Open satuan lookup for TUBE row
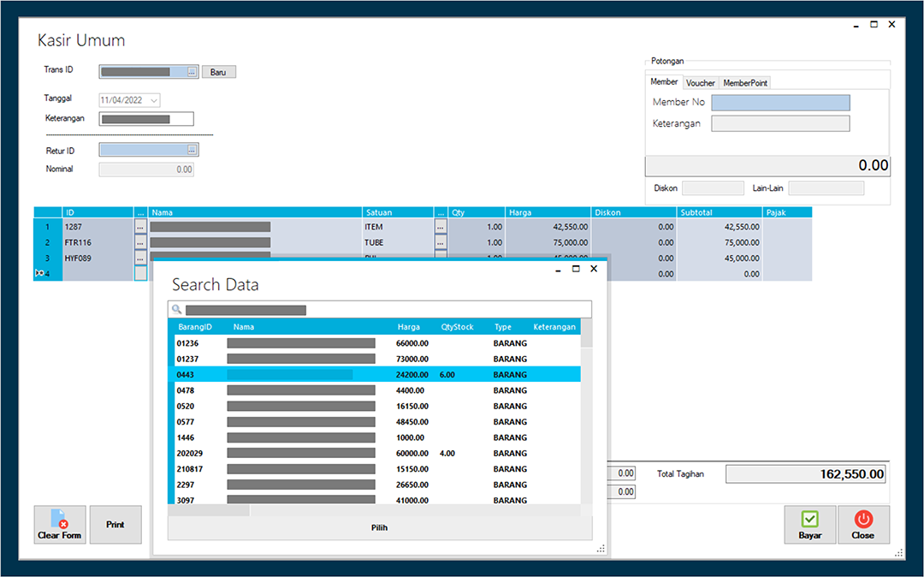 441,242
